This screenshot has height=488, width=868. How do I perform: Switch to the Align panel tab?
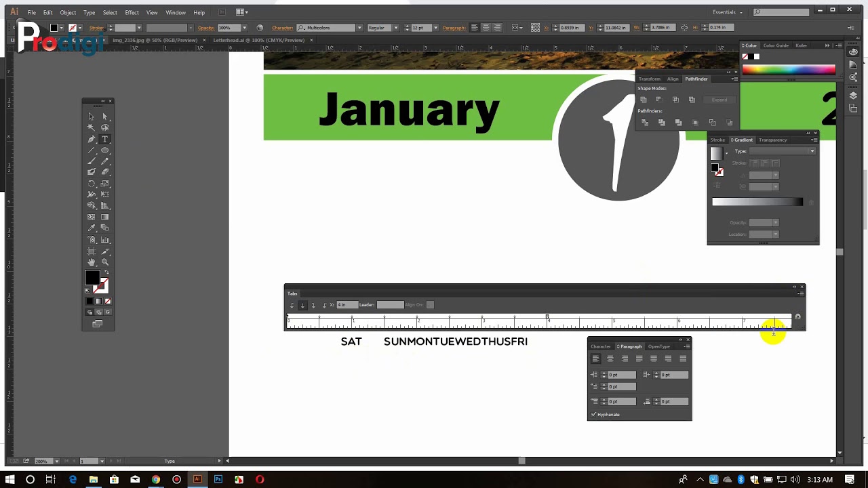click(x=672, y=79)
